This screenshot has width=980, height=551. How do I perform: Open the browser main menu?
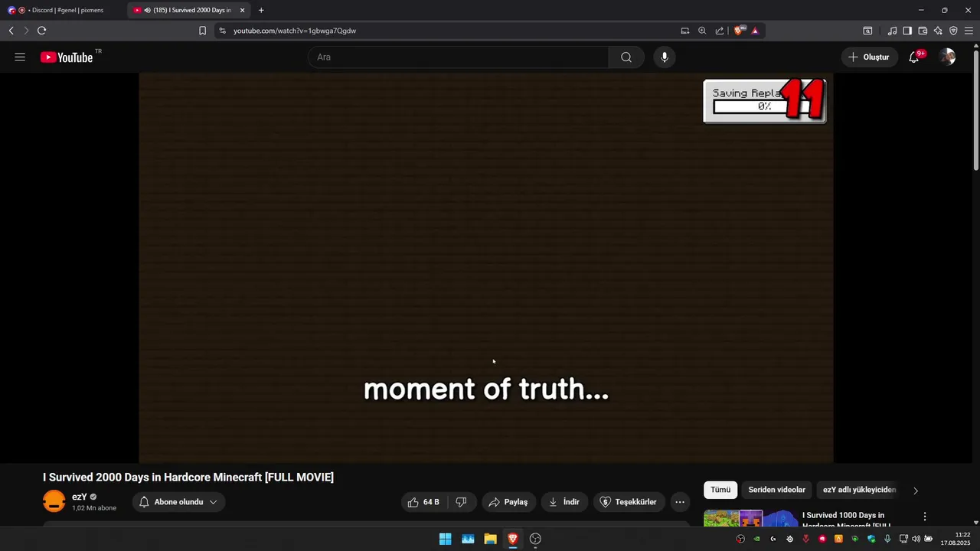(969, 31)
